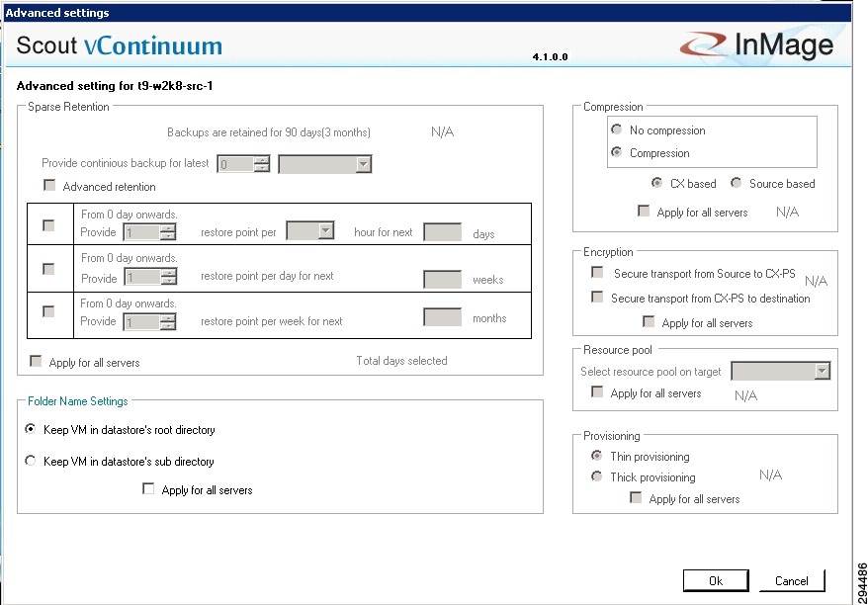Enable Secure transport from CX-PS to destination
Screen dimensions: 868x605
(597, 297)
